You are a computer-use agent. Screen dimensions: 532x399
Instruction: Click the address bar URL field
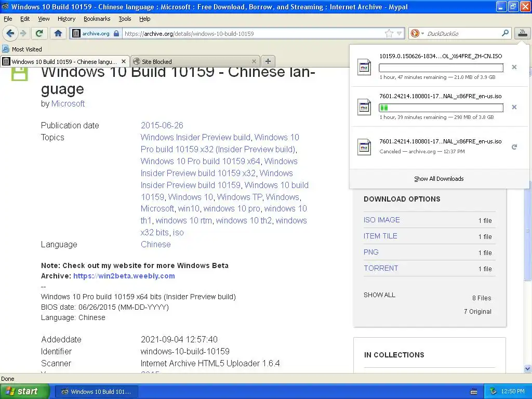(x=254, y=33)
